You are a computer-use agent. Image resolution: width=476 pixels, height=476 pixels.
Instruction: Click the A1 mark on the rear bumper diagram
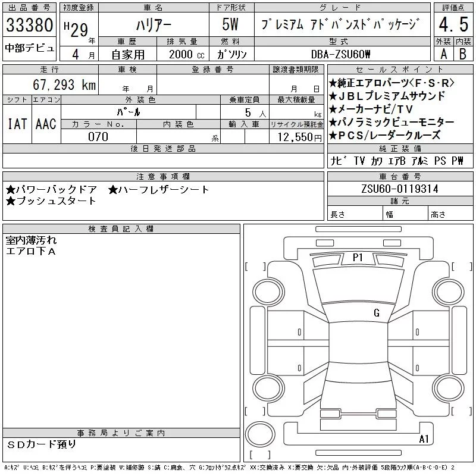424,439
